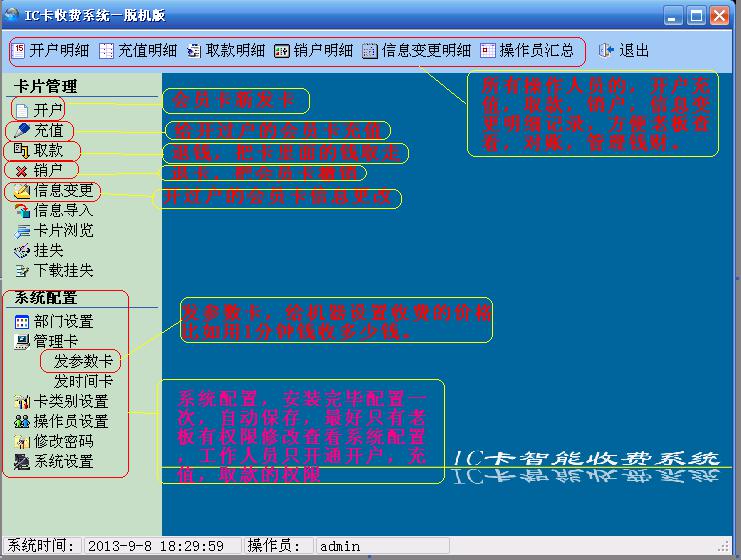Click the 充值明细 toolbar icon
The height and width of the screenshot is (560, 741).
coord(106,51)
